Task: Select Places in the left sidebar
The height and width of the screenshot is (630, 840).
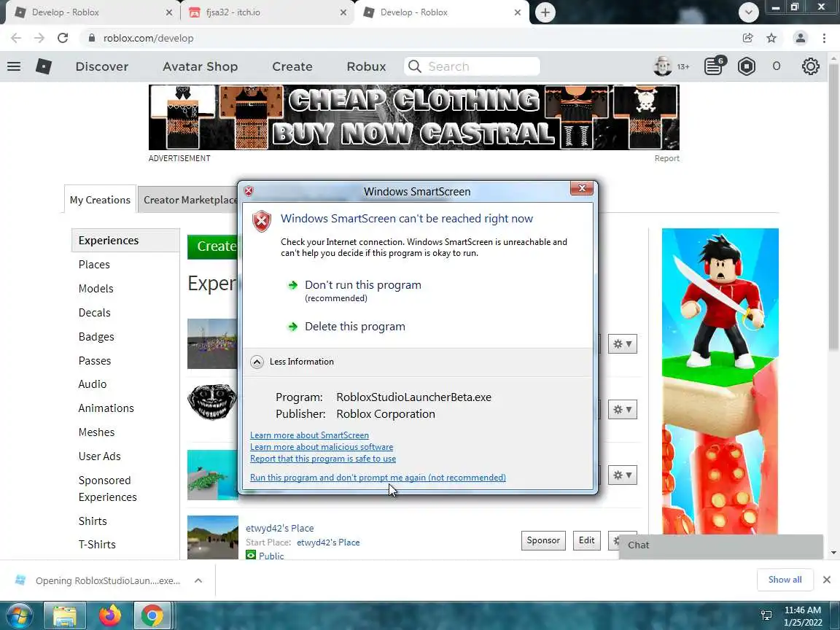Action: point(94,265)
